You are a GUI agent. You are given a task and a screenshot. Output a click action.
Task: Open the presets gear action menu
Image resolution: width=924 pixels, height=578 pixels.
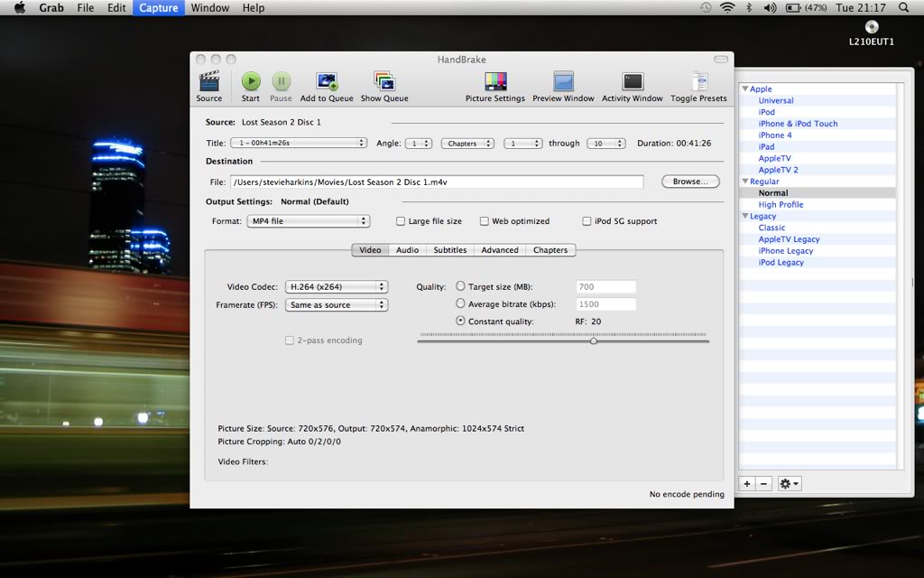click(x=789, y=484)
